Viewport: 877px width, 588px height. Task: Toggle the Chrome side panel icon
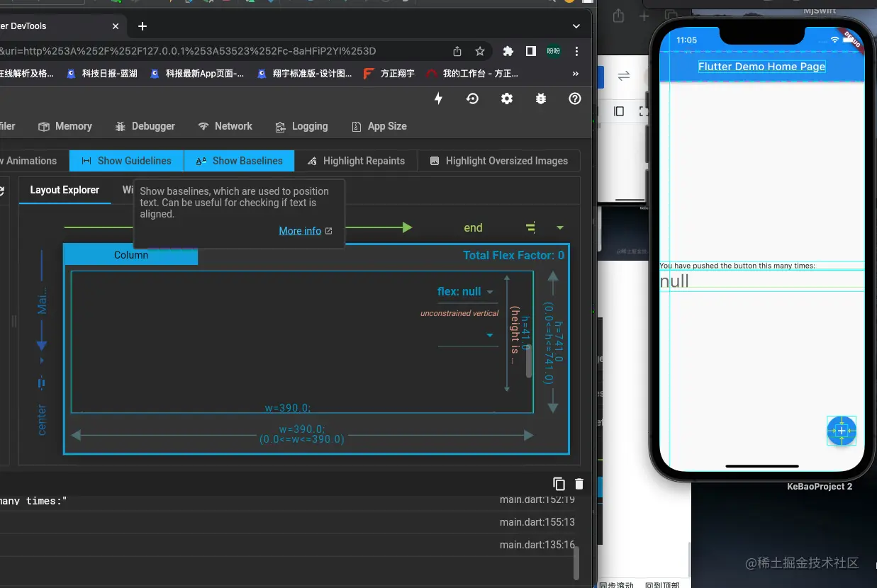tap(530, 51)
